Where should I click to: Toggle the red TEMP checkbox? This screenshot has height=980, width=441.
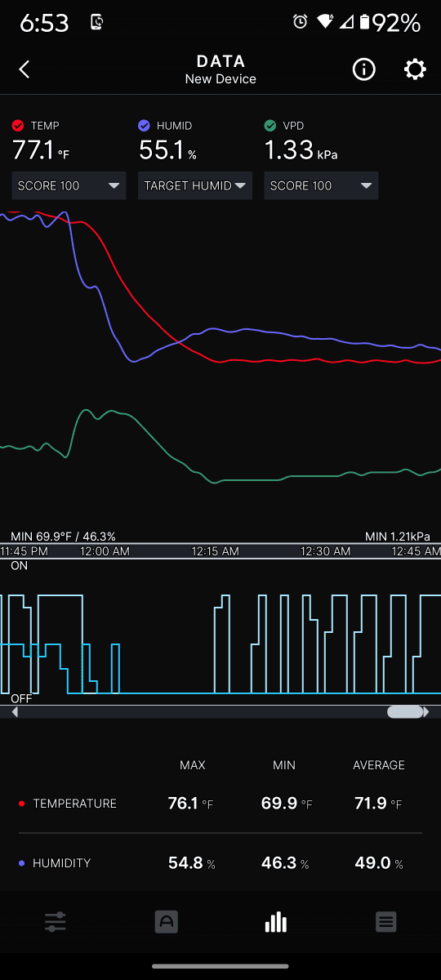coord(18,126)
